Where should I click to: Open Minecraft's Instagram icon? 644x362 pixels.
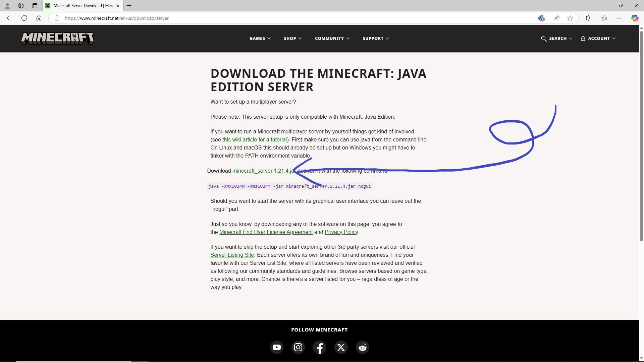pos(298,347)
